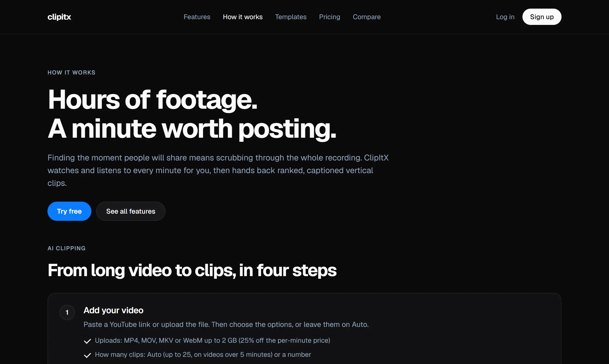The height and width of the screenshot is (364, 609).
Task: Click the clipitx logo
Action: pyautogui.click(x=59, y=17)
